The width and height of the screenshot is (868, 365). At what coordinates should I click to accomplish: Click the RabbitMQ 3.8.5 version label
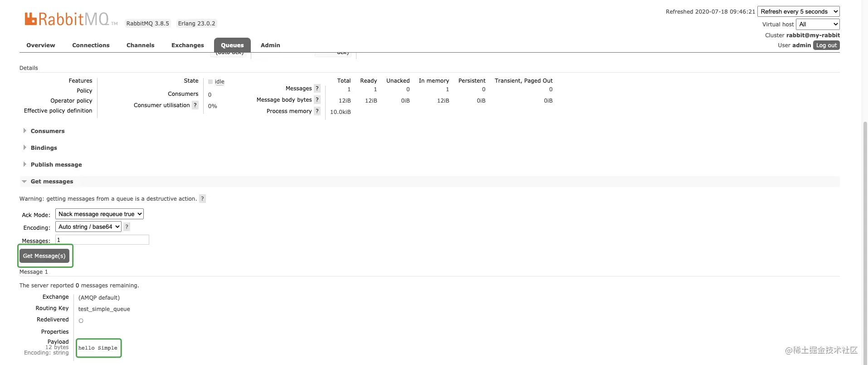(148, 24)
